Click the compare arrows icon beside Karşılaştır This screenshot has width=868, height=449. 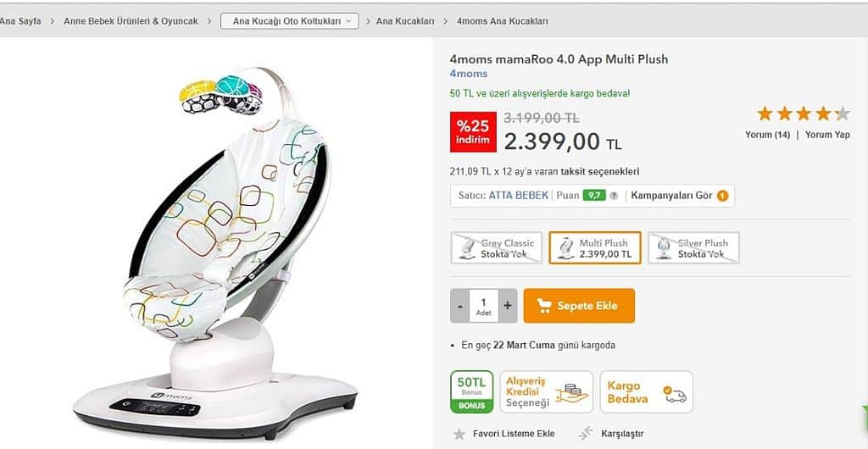585,434
